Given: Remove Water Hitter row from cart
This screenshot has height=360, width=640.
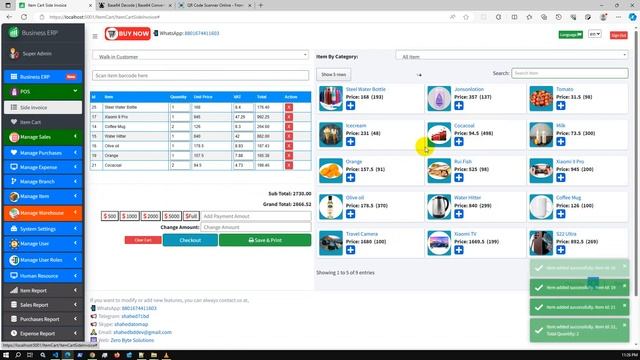Looking at the screenshot, I should pyautogui.click(x=289, y=136).
